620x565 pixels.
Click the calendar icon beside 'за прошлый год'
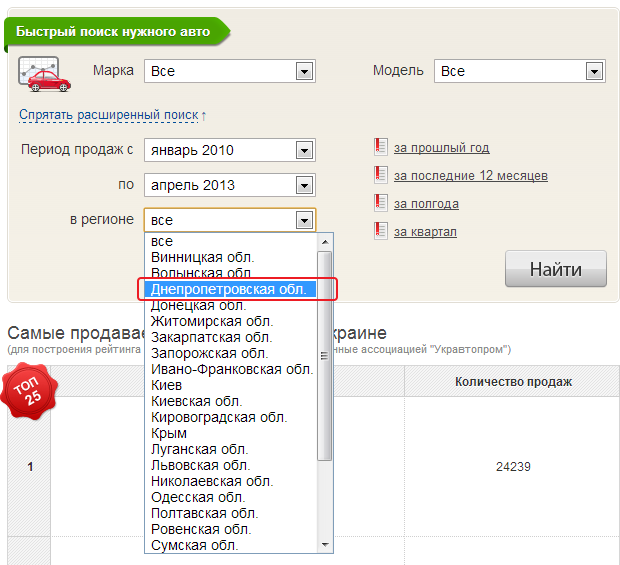(x=380, y=147)
